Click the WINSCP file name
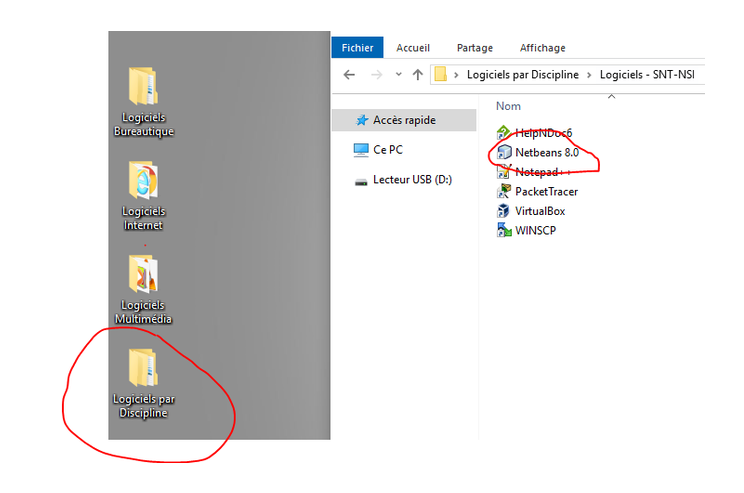This screenshot has height=493, width=744. [x=536, y=231]
